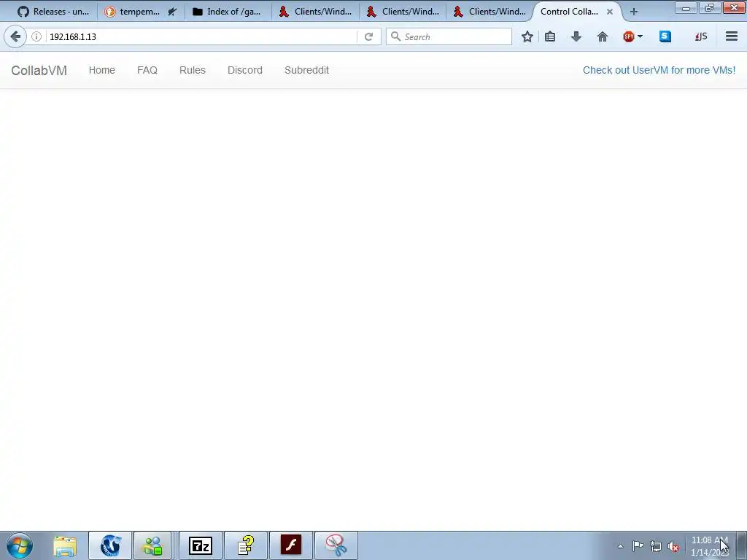Open the taskbar clock showing 11:08 AM
This screenshot has height=560, width=747.
coord(709,546)
